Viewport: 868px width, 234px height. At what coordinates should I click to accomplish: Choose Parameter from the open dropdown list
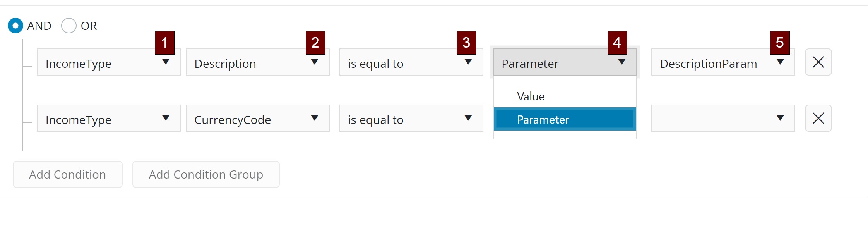pos(543,119)
